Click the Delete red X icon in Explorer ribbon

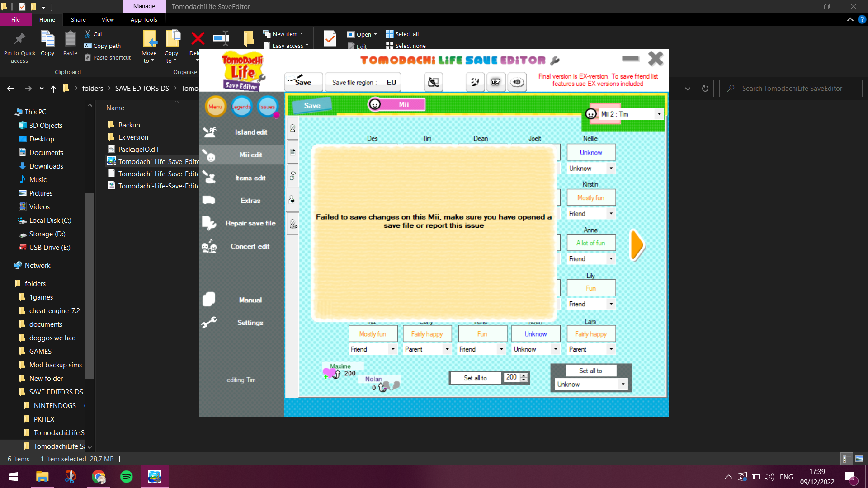click(197, 39)
